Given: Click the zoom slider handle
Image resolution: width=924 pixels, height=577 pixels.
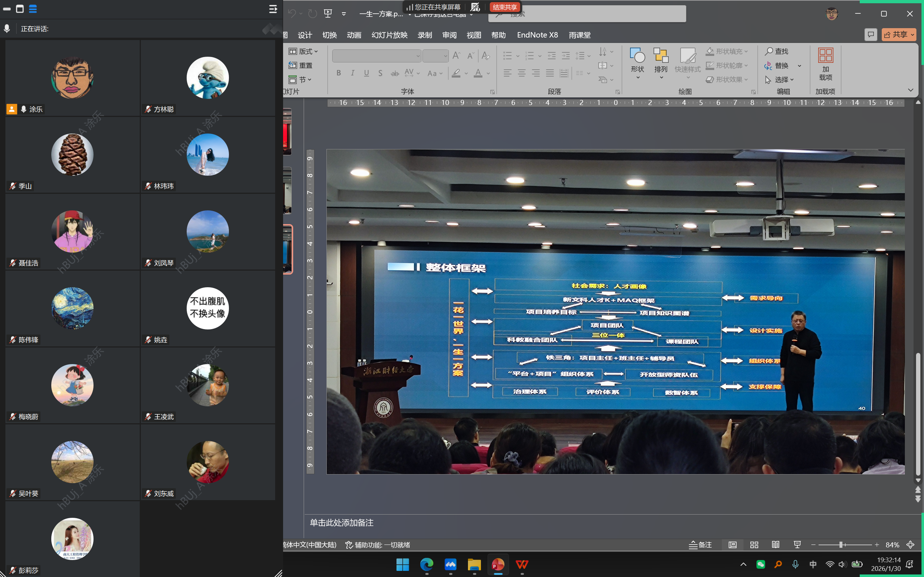Looking at the screenshot, I should [841, 545].
